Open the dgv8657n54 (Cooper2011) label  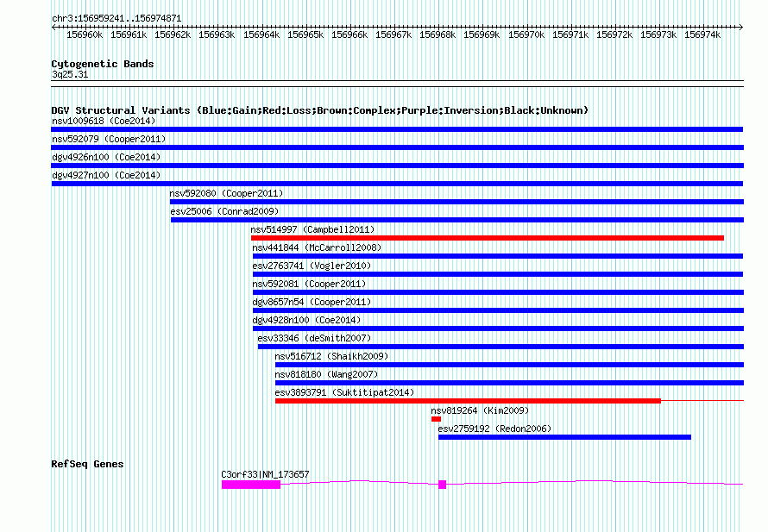coord(312,302)
